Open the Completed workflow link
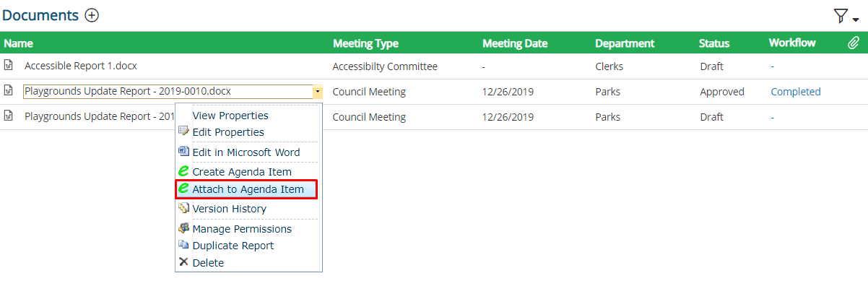 click(796, 92)
